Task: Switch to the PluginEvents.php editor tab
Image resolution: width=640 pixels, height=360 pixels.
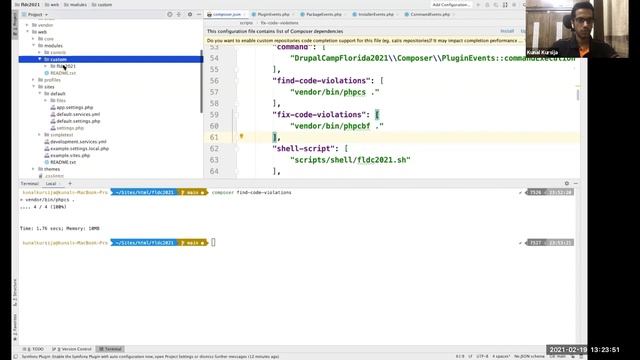Action: (273, 14)
